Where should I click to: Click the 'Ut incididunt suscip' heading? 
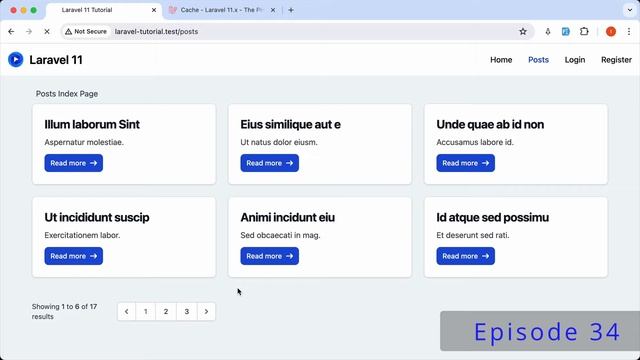coord(97,218)
